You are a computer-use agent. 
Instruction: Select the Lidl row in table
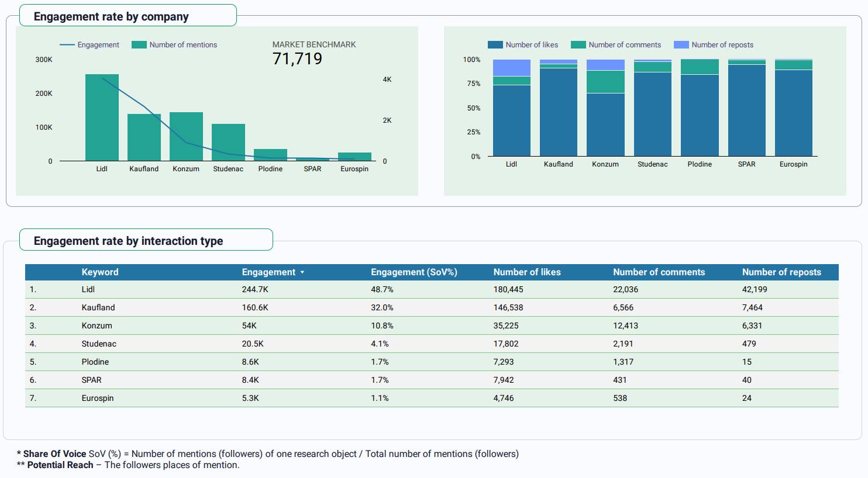tap(88, 289)
